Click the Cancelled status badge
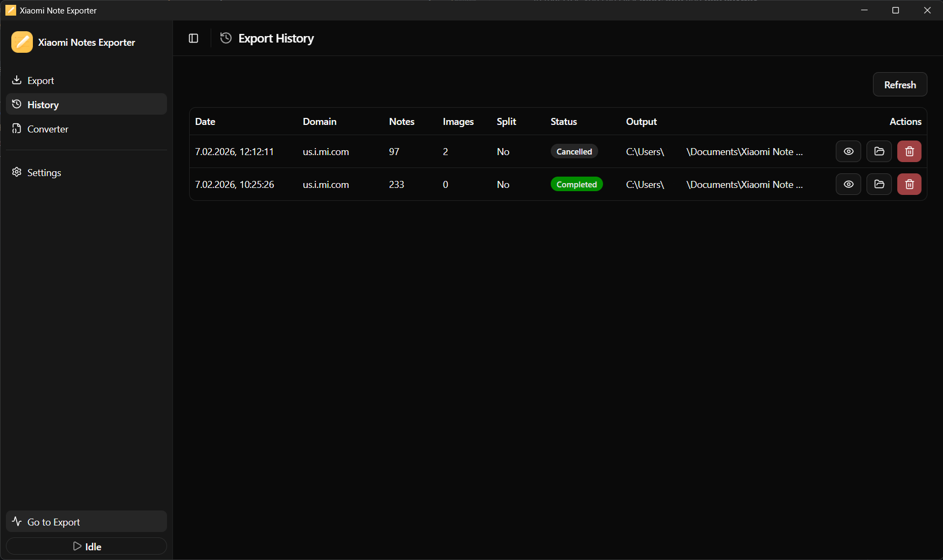The image size is (943, 560). [x=574, y=152]
